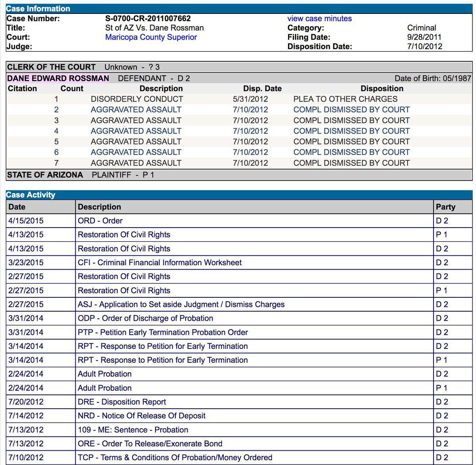Open ASJ Application to Set aside Judgment
476x465 pixels.
181,304
